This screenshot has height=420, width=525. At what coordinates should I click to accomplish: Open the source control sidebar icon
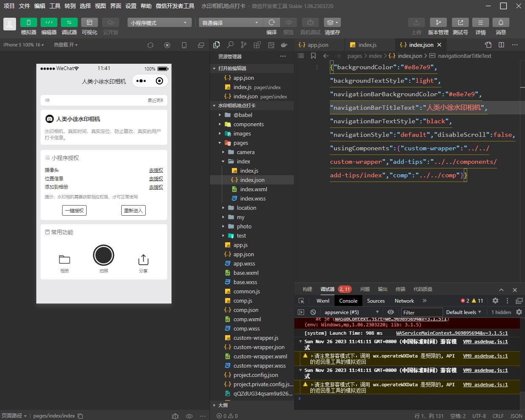(x=244, y=45)
